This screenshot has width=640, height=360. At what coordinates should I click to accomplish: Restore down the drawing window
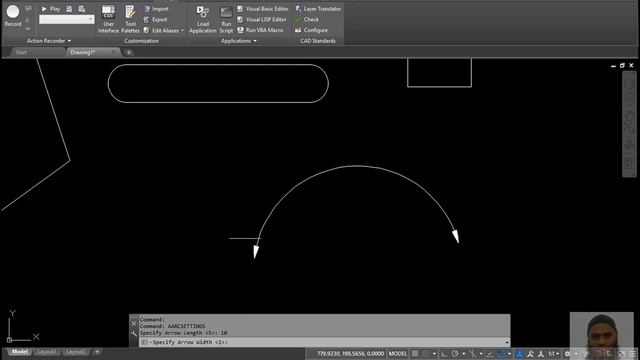622,65
